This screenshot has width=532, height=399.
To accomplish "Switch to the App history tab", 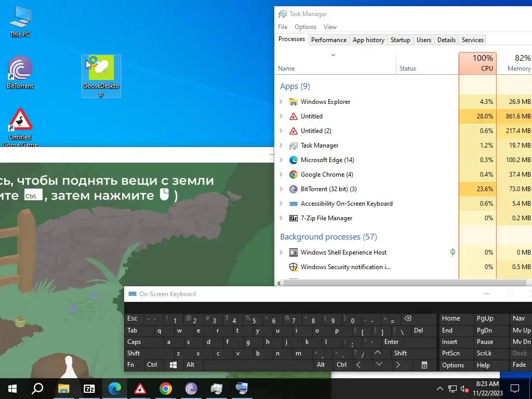I will [x=368, y=40].
